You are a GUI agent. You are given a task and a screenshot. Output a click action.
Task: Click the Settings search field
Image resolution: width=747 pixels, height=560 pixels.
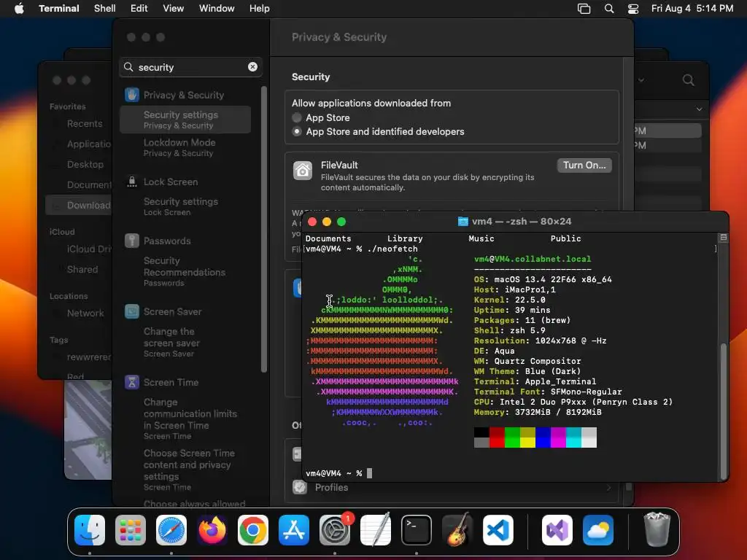tap(190, 67)
